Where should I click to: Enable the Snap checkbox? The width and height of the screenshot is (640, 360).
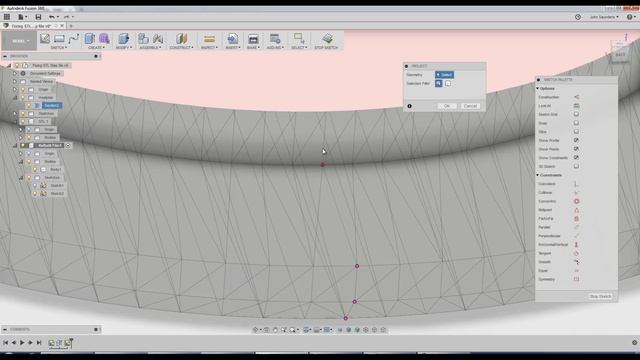[x=576, y=123]
